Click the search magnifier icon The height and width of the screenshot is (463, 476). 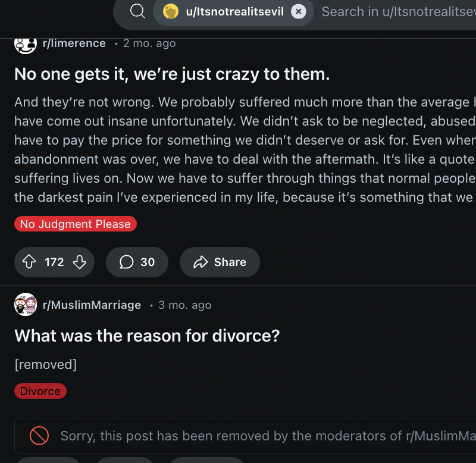137,11
